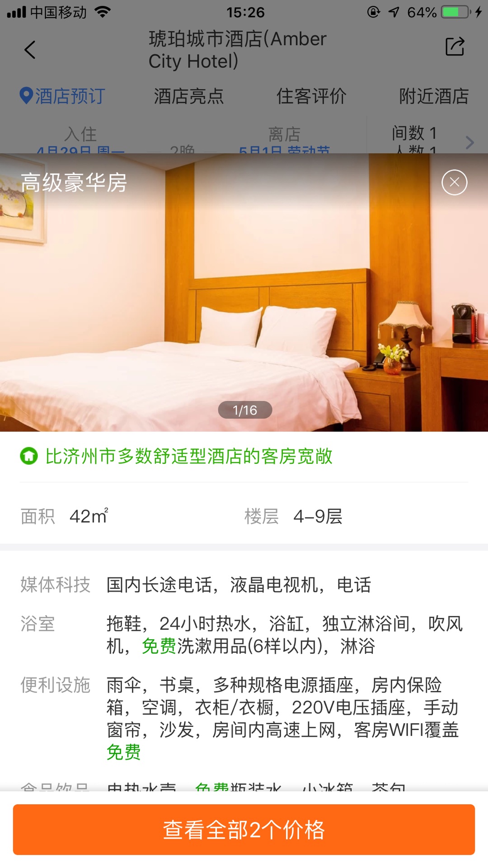Tap the back arrow icon
The image size is (488, 868).
(30, 50)
